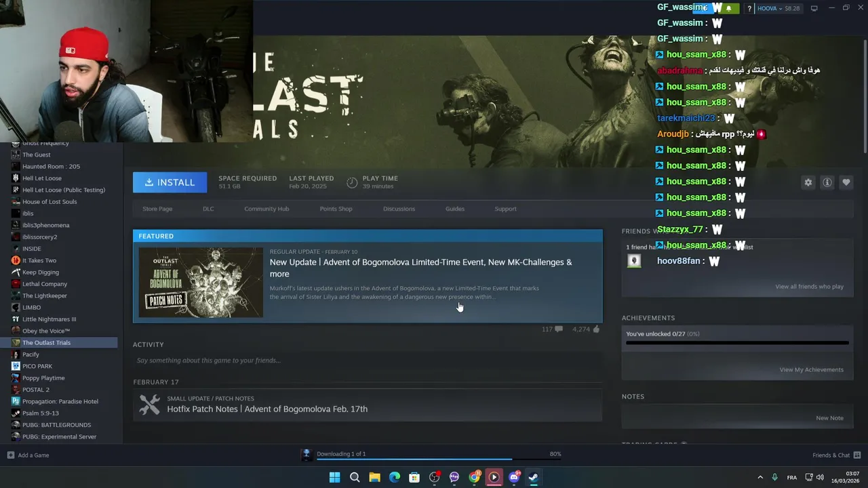Open View all friends who play

809,287
